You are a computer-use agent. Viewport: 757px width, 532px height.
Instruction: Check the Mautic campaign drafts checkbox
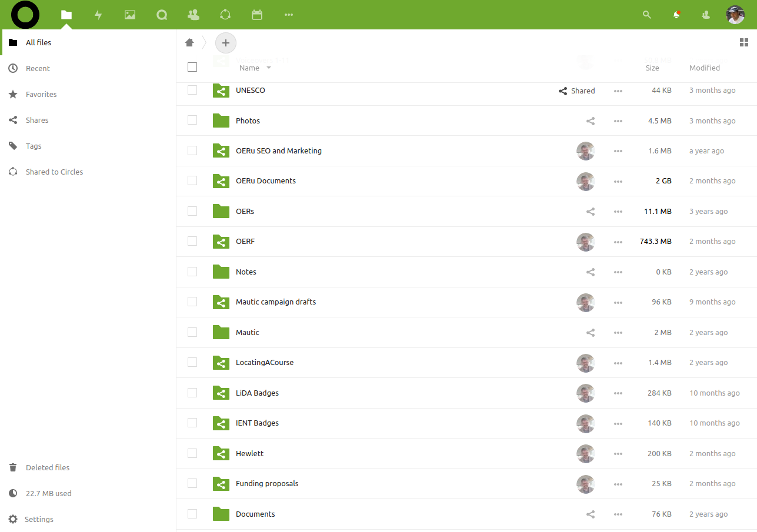click(192, 302)
